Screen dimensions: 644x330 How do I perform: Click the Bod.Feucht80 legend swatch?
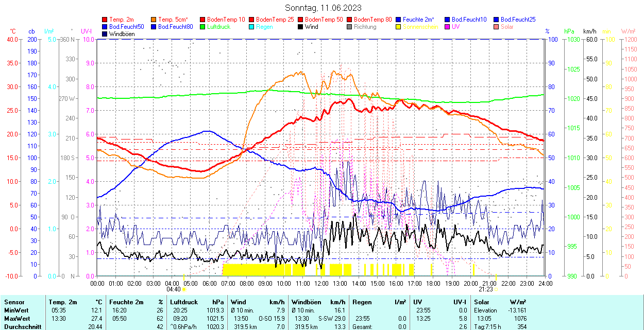(154, 27)
